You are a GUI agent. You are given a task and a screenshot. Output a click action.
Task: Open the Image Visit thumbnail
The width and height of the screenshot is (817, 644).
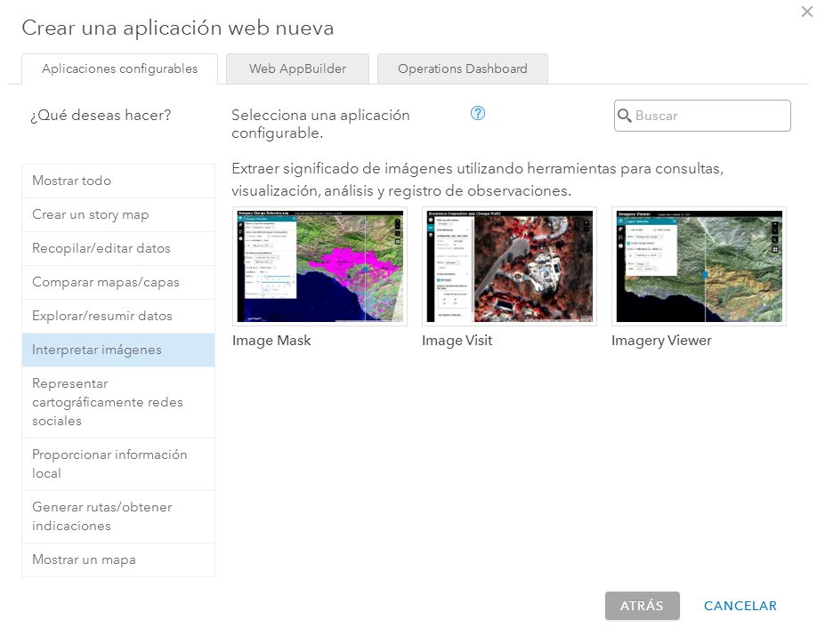coord(510,266)
